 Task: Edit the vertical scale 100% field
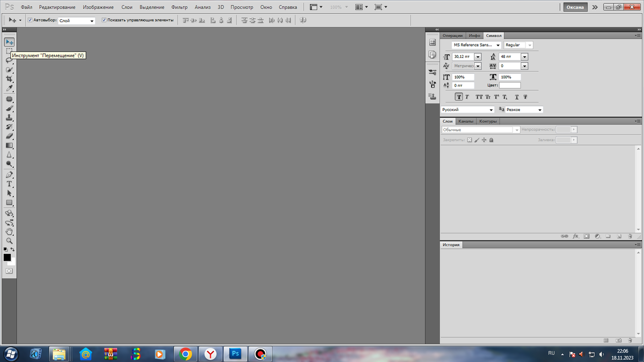463,77
